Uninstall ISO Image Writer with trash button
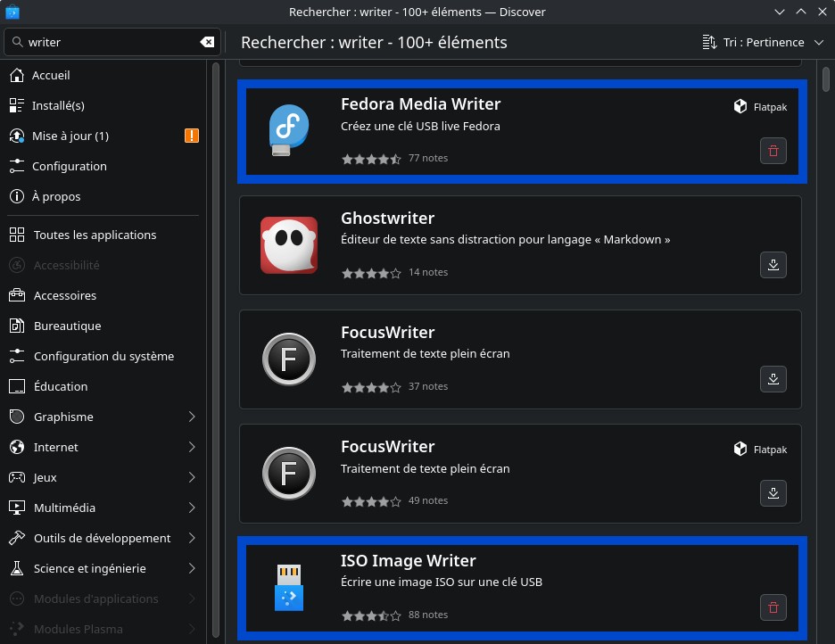835x644 pixels. (x=773, y=607)
